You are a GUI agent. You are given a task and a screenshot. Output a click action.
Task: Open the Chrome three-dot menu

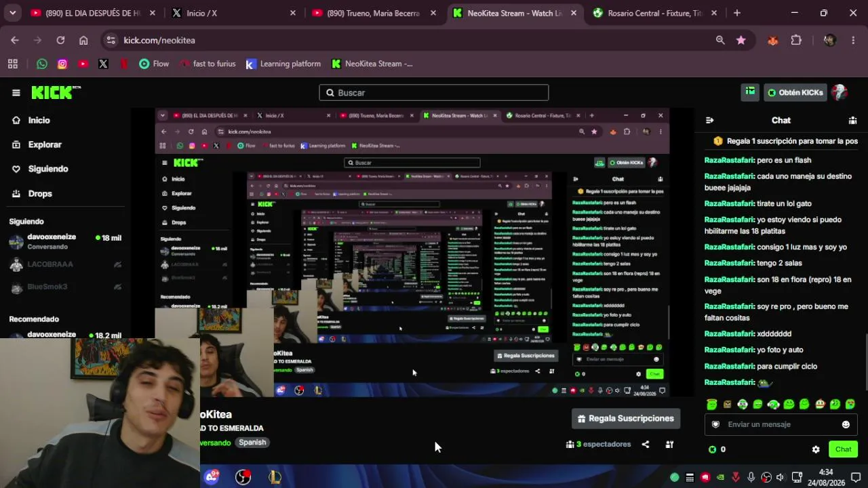[x=852, y=40]
